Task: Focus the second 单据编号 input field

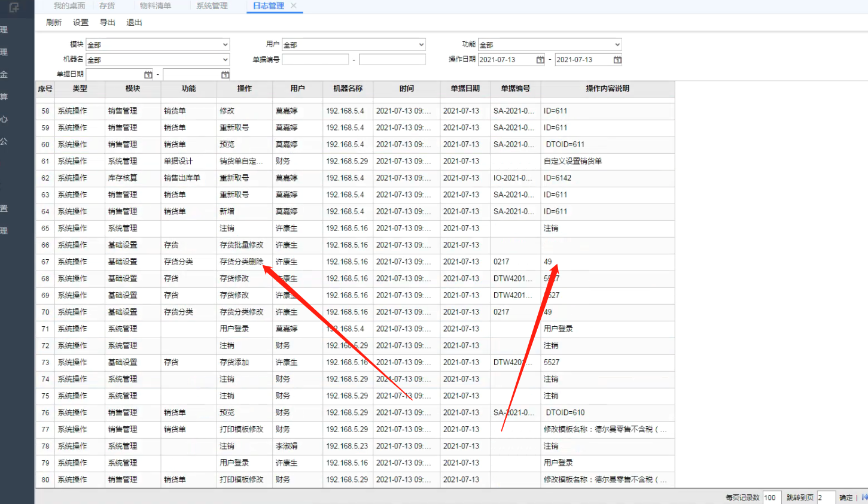Action: 392,59
